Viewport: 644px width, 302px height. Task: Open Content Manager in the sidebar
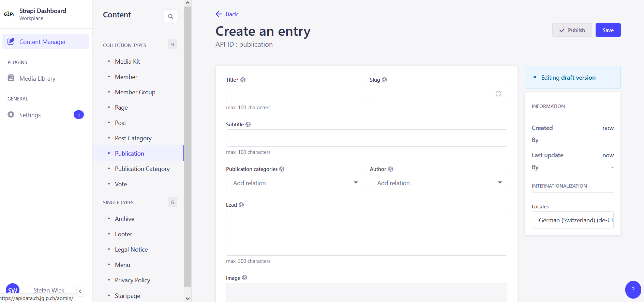[46, 42]
